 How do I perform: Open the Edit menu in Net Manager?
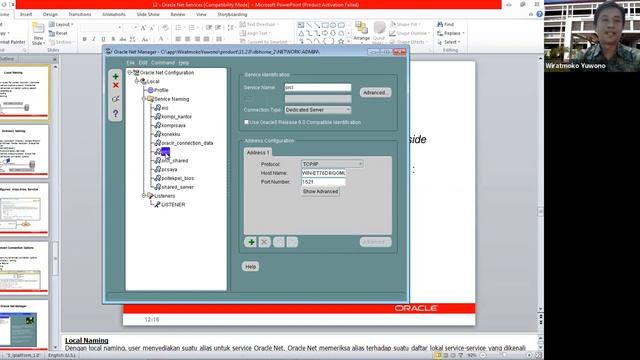click(143, 62)
